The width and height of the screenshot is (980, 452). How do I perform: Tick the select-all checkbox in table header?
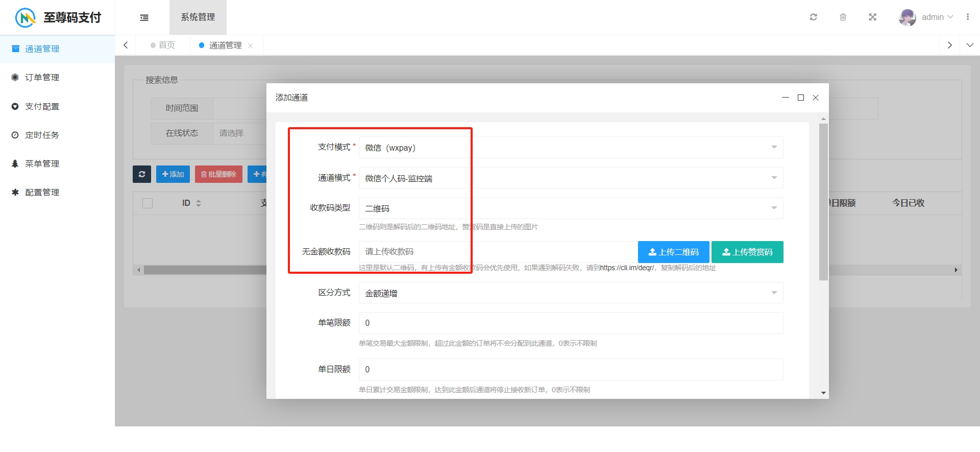click(x=148, y=203)
